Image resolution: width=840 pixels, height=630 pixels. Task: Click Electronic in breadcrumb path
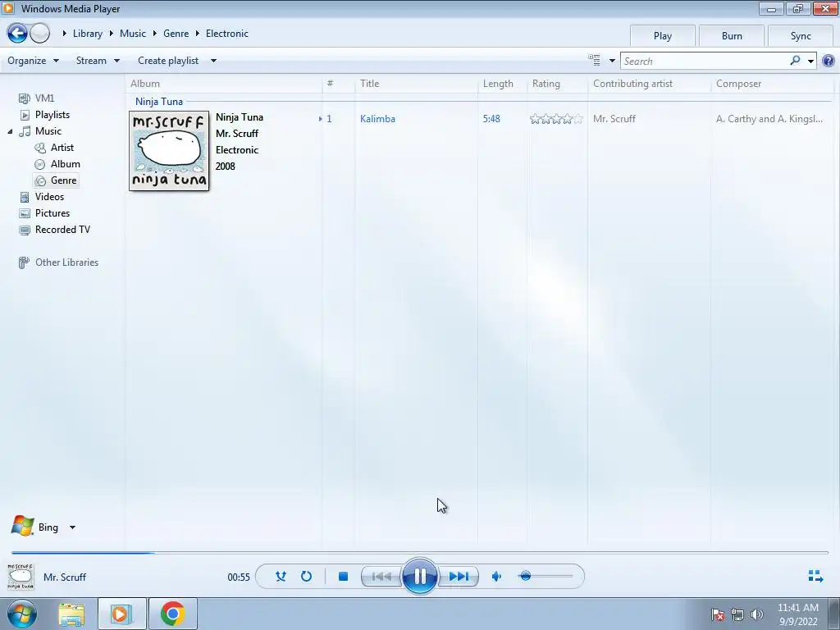click(x=227, y=33)
